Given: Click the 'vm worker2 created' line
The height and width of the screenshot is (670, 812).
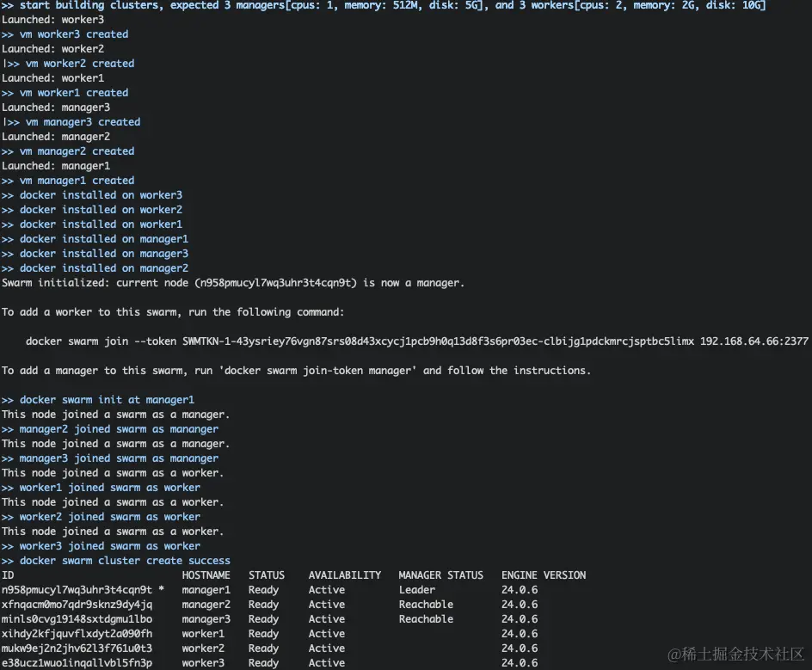Looking at the screenshot, I should point(68,64).
